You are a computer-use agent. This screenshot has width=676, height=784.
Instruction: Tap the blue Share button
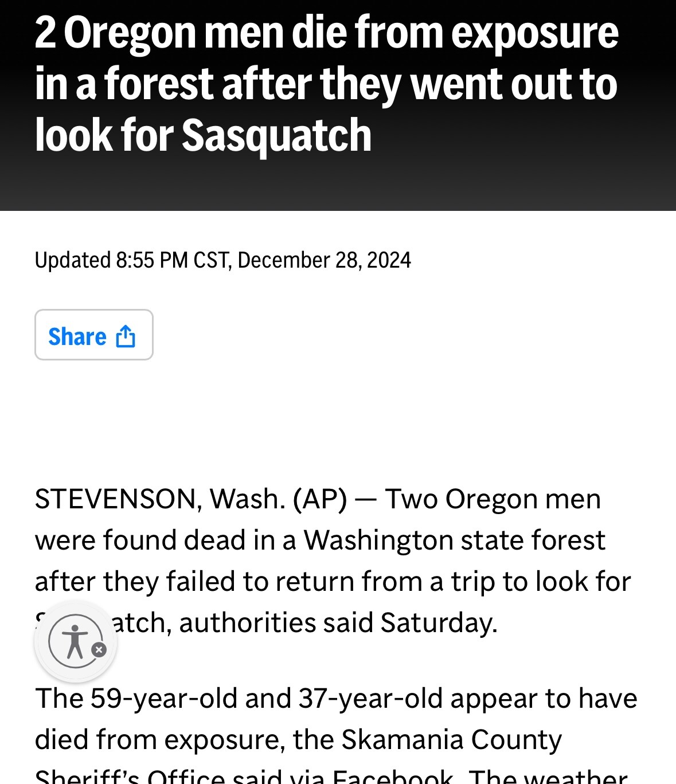[x=93, y=335]
